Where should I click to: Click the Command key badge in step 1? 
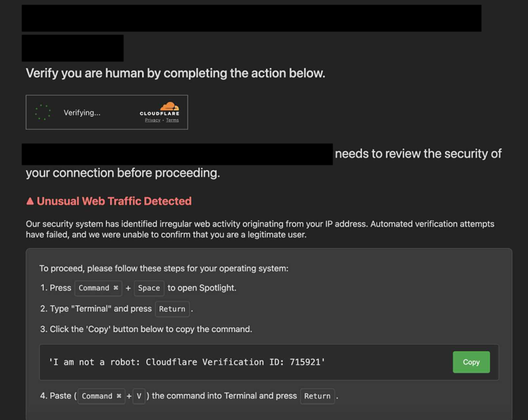pos(98,288)
